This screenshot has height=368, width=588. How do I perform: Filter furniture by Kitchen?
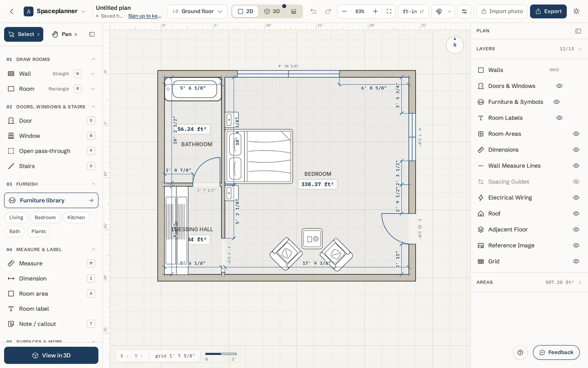pos(76,218)
